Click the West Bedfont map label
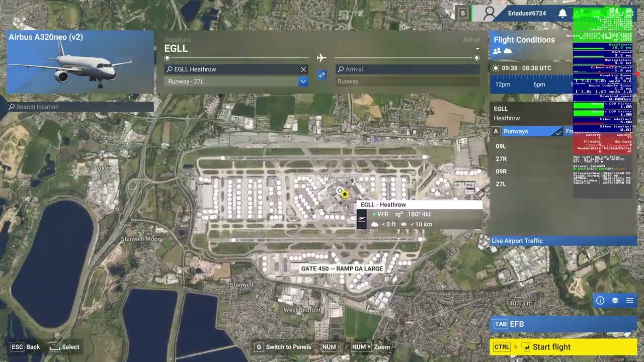Screen dimensions: 644x362 click(x=302, y=310)
